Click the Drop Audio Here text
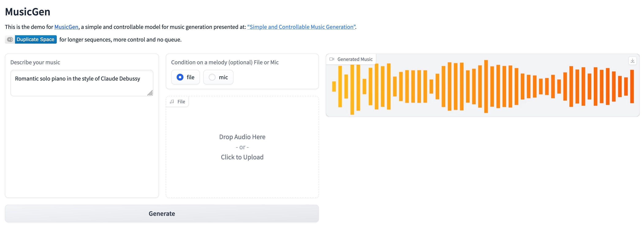The height and width of the screenshot is (227, 644). [242, 137]
